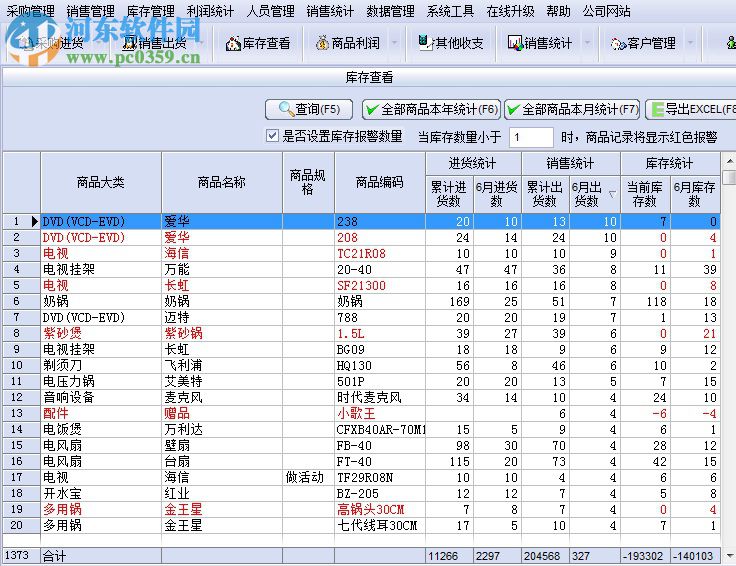This screenshot has width=736, height=566.
Task: Click the 其他收支 toolbar button label
Action: coord(460,43)
